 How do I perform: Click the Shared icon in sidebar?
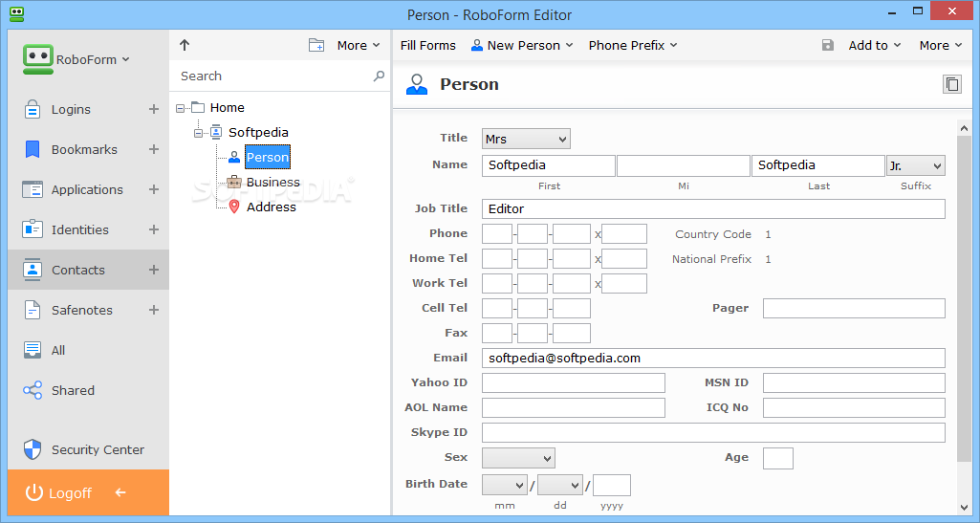(x=32, y=390)
